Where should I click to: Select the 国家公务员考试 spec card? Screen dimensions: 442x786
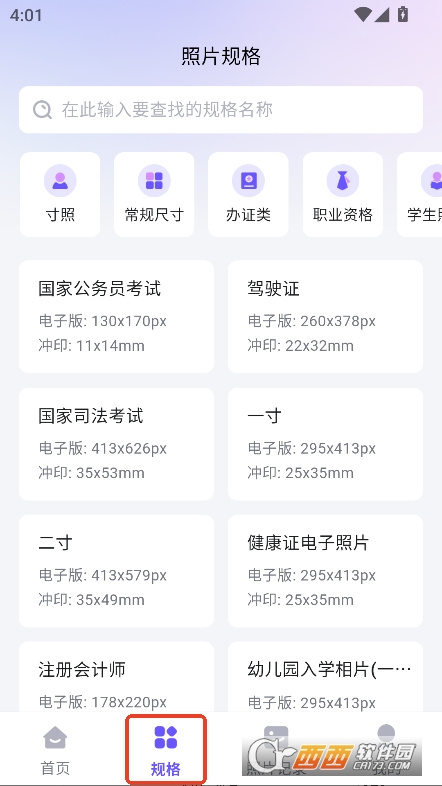[x=116, y=316]
